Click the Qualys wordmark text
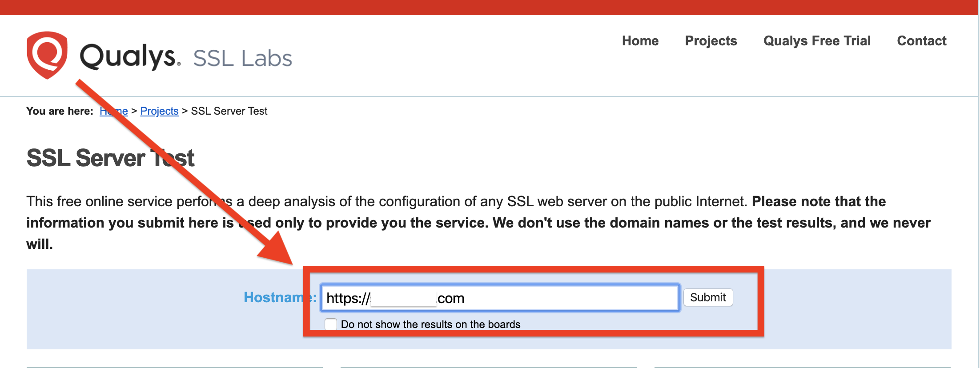980x368 pixels. (x=129, y=56)
